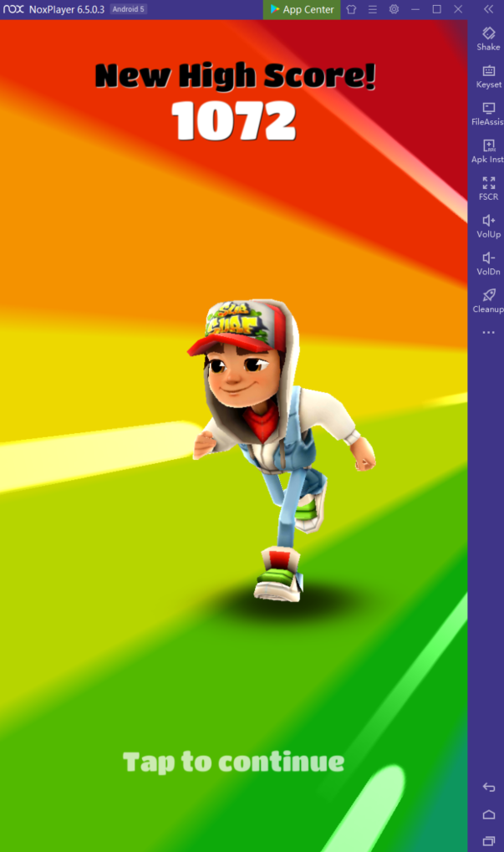Tap the 'Tap to continue' text
The height and width of the screenshot is (852, 504).
(233, 762)
